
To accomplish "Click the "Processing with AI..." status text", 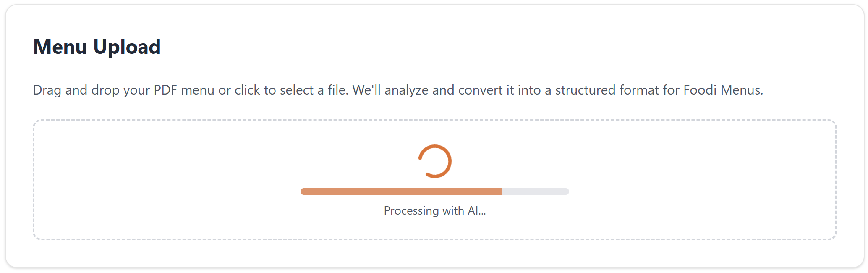I will pos(435,210).
